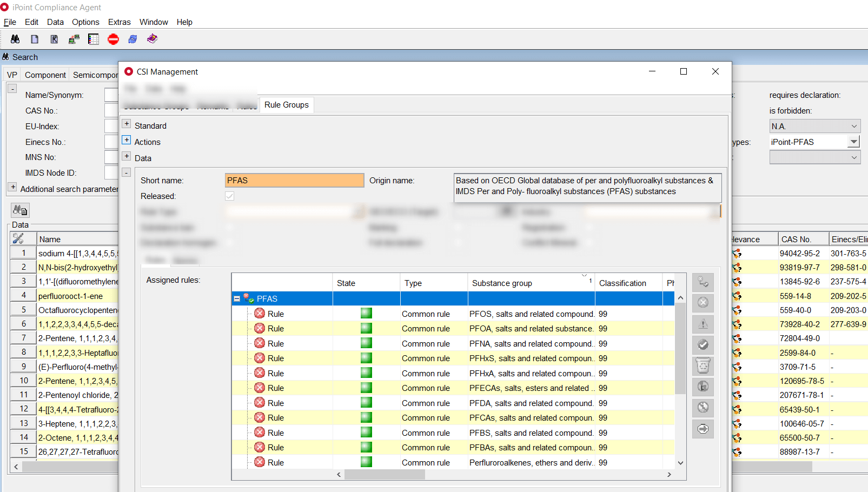
Task: Click the binoculars search toolbar icon
Action: pyautogui.click(x=15, y=39)
